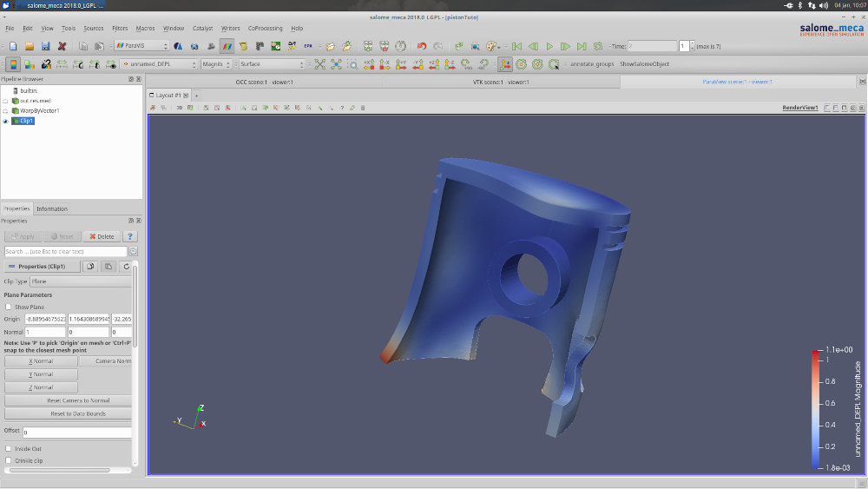The height and width of the screenshot is (489, 868).
Task: Click the Reset camera icon
Action: click(x=319, y=64)
